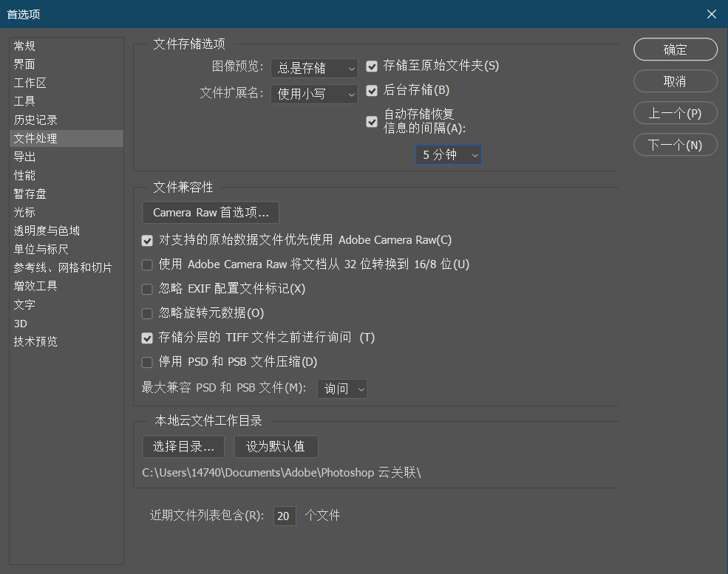
Task: Click the 取消 button
Action: (x=675, y=81)
